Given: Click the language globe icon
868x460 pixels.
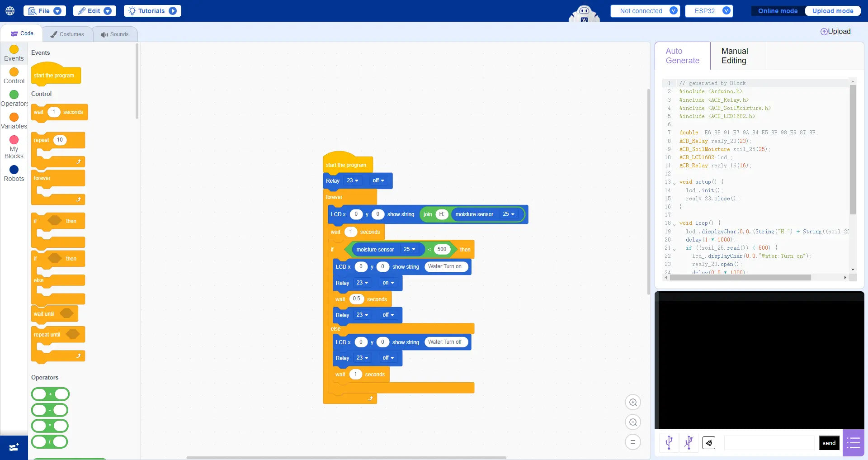Looking at the screenshot, I should coord(10,10).
